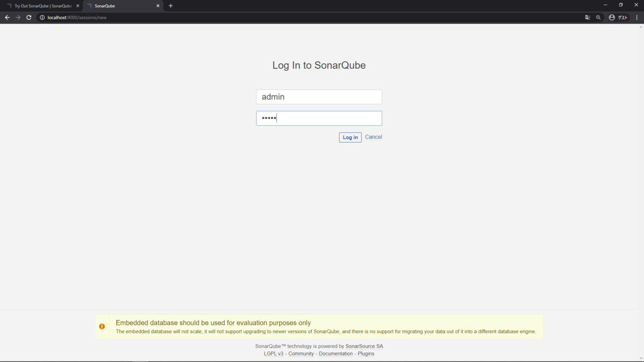The image size is (644, 362).
Task: Switch to Try Out SonarQube tab
Action: point(42,6)
